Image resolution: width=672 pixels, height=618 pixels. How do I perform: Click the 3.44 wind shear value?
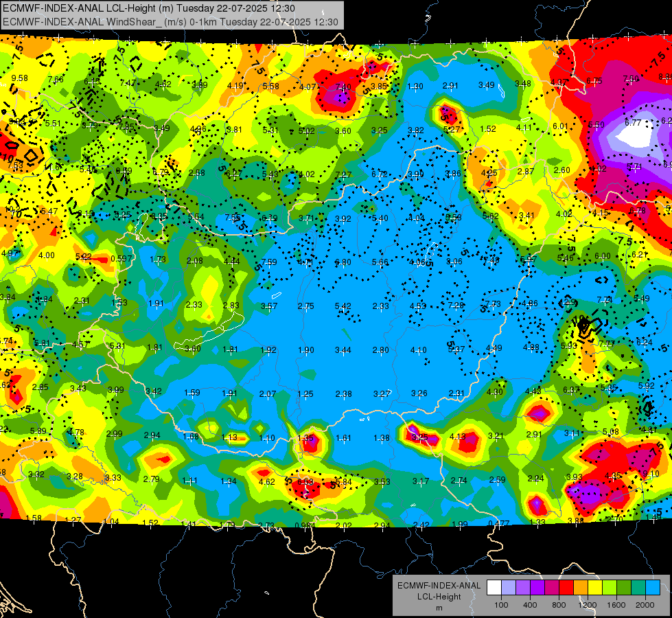point(343,350)
